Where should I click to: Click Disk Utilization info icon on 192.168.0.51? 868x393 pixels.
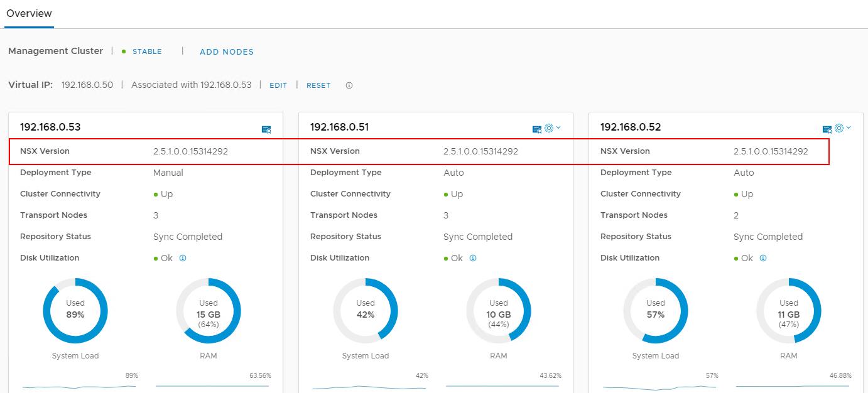click(x=473, y=258)
